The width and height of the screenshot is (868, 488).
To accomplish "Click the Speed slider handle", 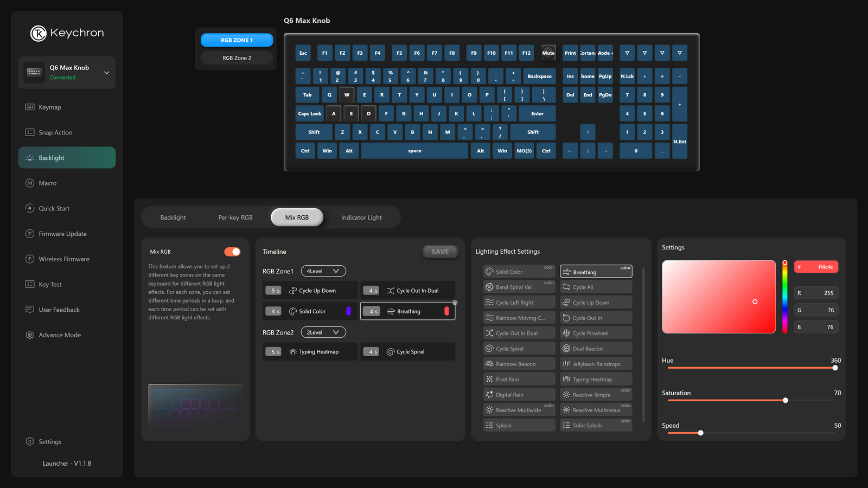I will 700,433.
